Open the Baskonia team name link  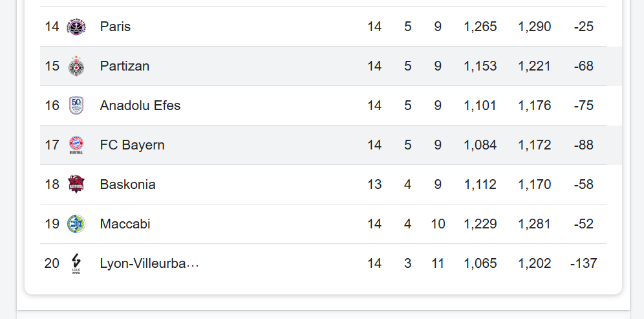click(128, 184)
